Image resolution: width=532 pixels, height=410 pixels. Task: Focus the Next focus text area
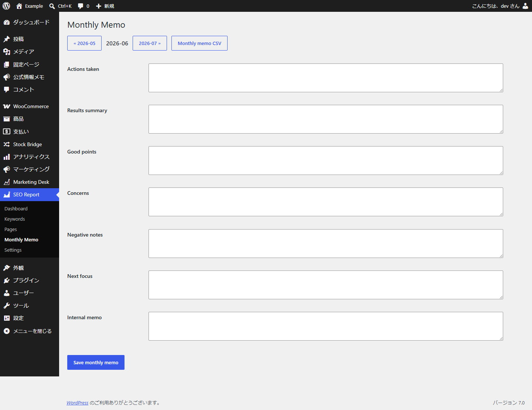(326, 285)
